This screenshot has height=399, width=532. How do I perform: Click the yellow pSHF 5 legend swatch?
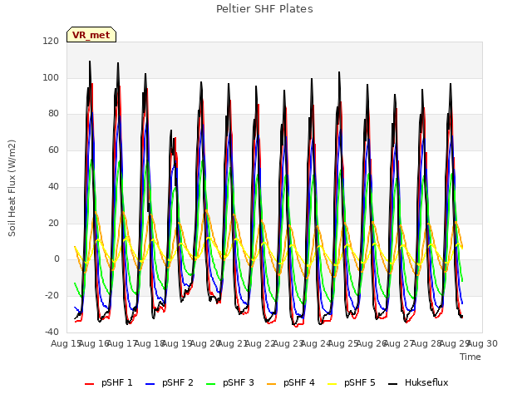(x=332, y=384)
